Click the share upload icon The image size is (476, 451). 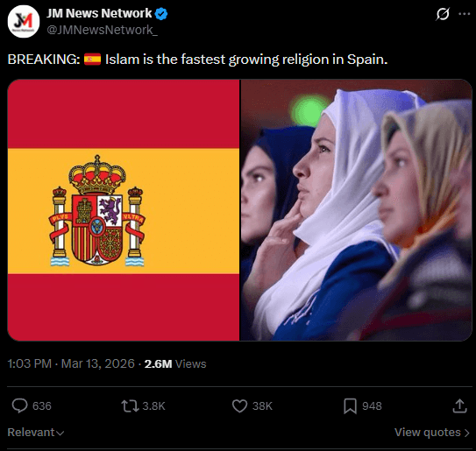pyautogui.click(x=459, y=405)
